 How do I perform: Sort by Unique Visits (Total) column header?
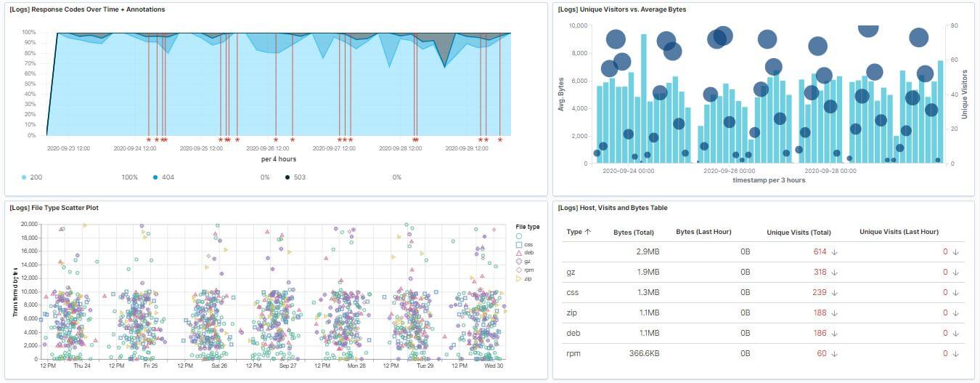pyautogui.click(x=799, y=233)
